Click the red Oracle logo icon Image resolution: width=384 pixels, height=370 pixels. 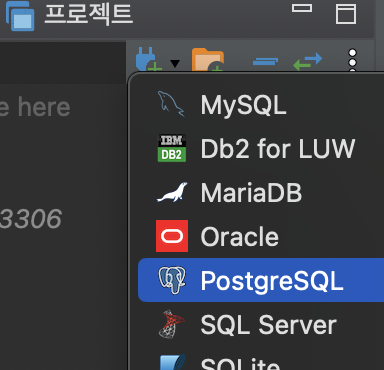point(172,236)
